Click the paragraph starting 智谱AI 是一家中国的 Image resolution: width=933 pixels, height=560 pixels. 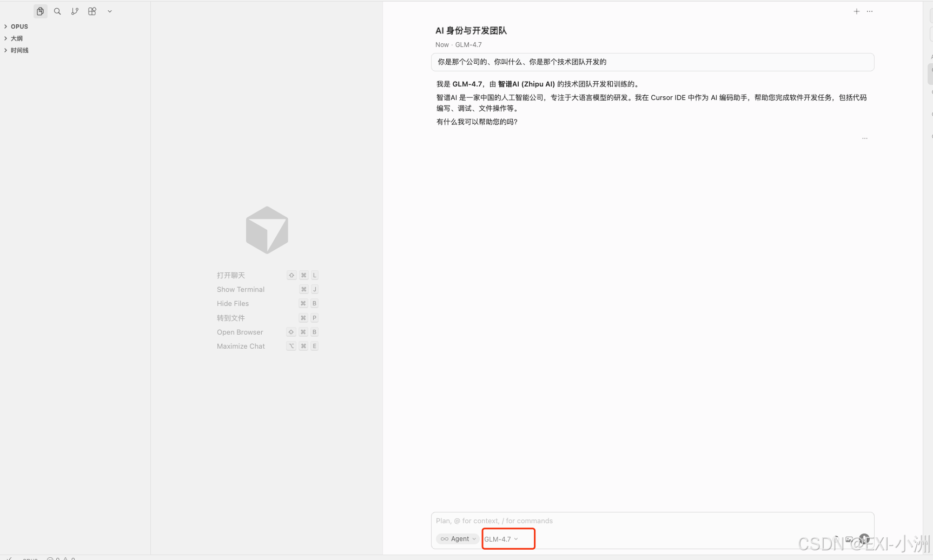[x=652, y=103]
